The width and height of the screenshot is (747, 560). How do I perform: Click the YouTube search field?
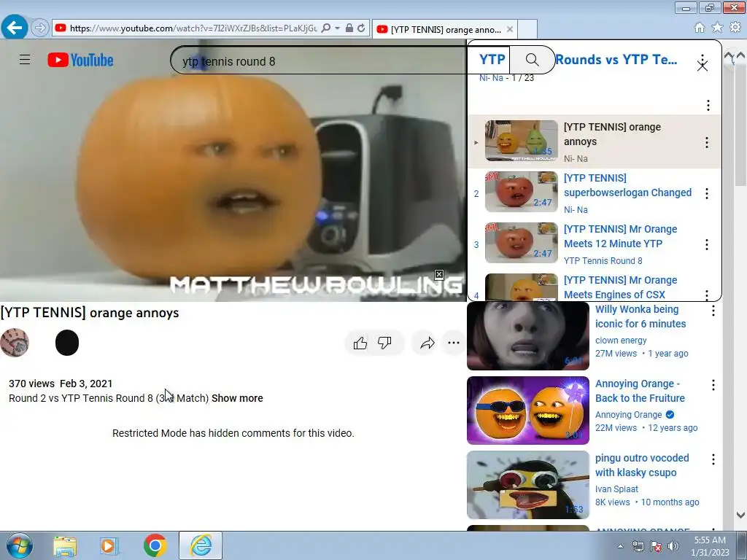click(339, 61)
